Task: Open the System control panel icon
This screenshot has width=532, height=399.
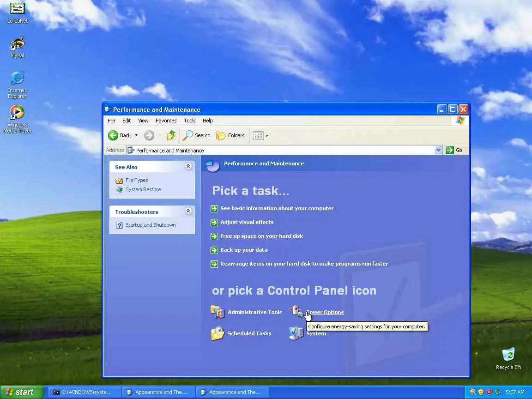Action: tap(296, 333)
